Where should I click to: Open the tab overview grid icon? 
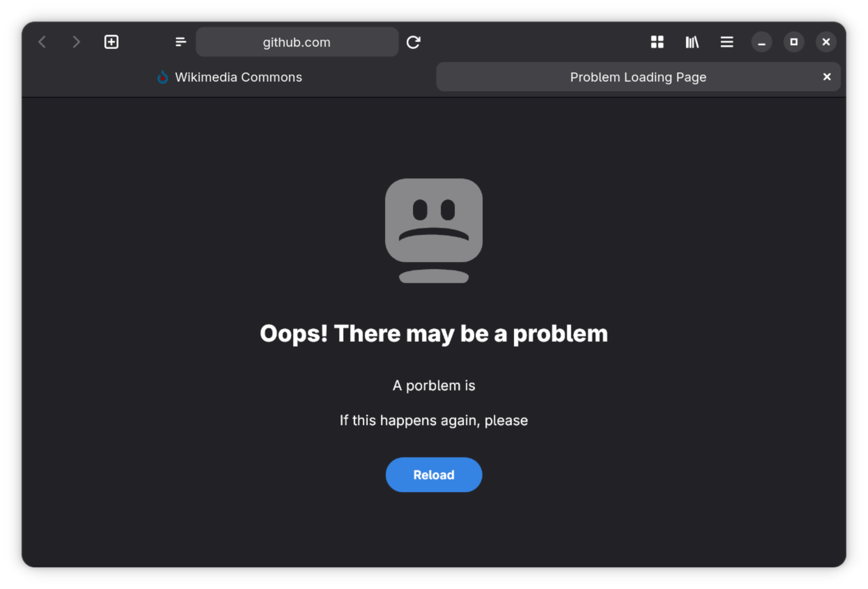[x=657, y=42]
